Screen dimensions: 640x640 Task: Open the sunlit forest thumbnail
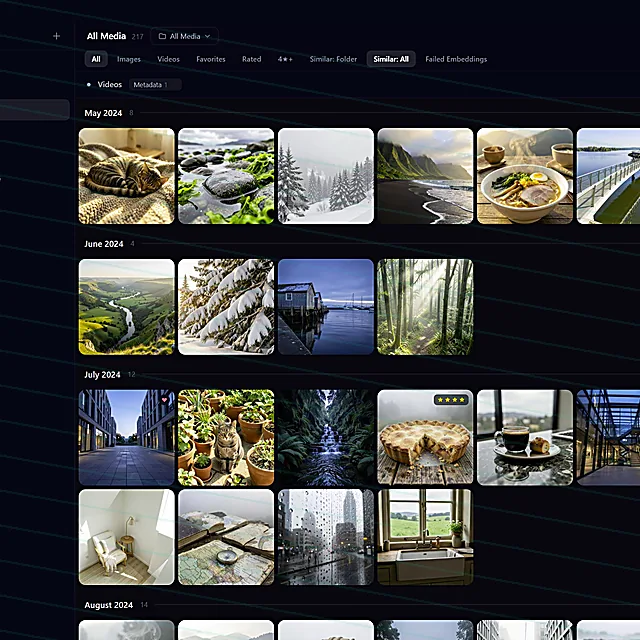(425, 307)
